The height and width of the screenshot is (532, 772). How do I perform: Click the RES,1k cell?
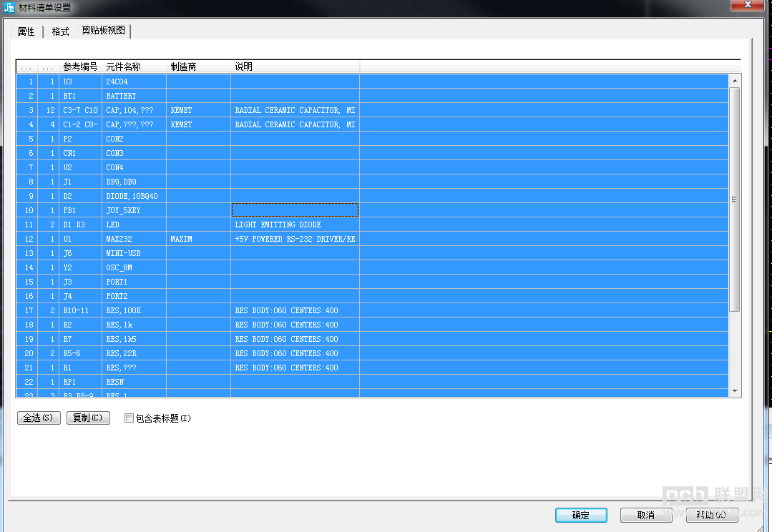134,325
